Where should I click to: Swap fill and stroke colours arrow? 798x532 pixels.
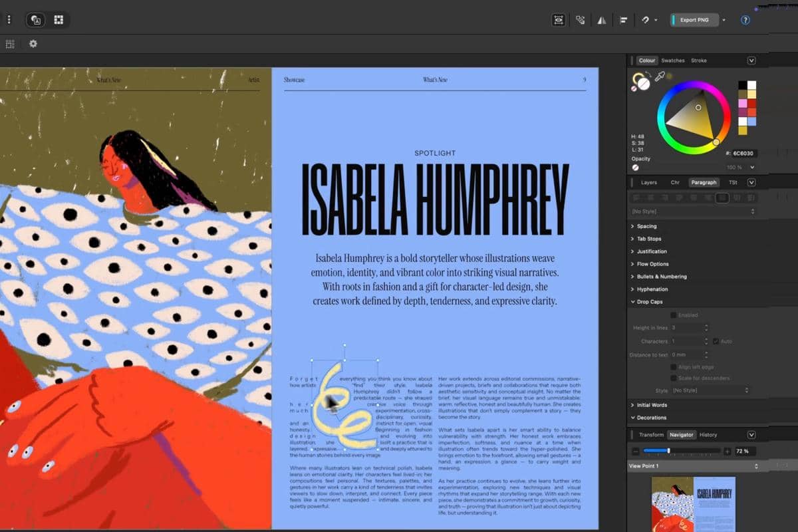[649, 74]
